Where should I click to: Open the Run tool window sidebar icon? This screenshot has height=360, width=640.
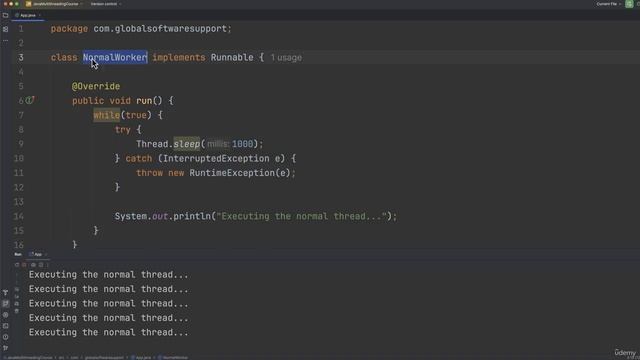tap(5, 303)
